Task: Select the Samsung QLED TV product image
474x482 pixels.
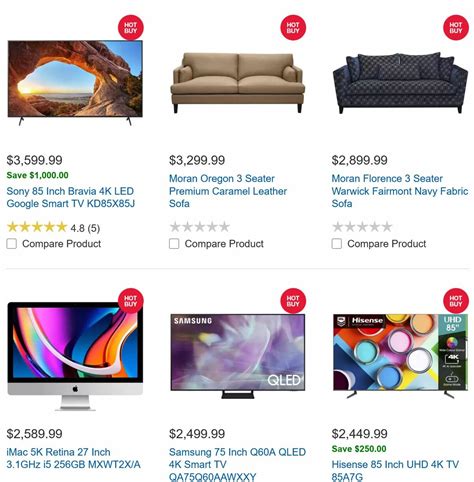Action: point(238,356)
